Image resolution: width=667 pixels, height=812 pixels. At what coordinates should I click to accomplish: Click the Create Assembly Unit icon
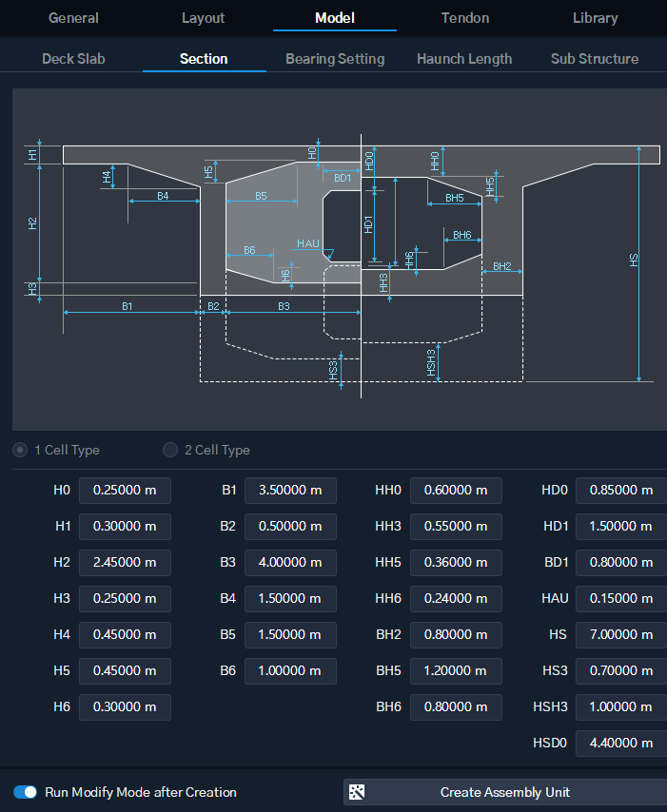point(357,792)
